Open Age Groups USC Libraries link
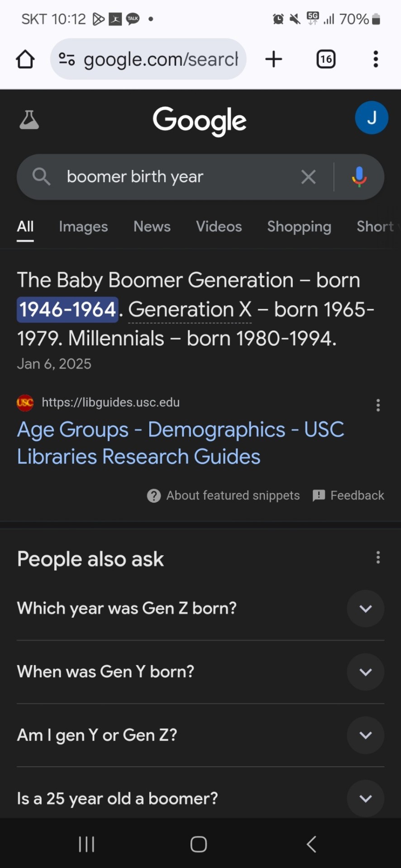Image resolution: width=401 pixels, height=868 pixels. pyautogui.click(x=181, y=443)
